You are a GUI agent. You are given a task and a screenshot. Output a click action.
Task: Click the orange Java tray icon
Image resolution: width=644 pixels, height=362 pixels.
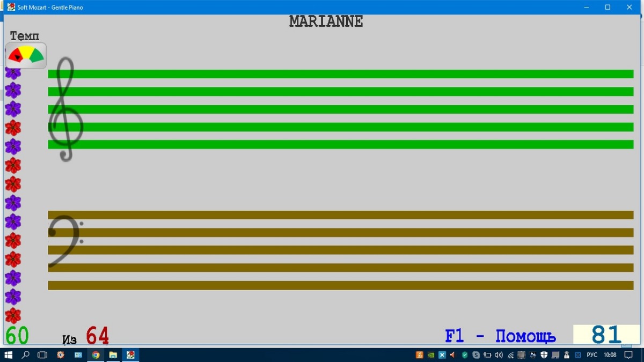point(420,355)
